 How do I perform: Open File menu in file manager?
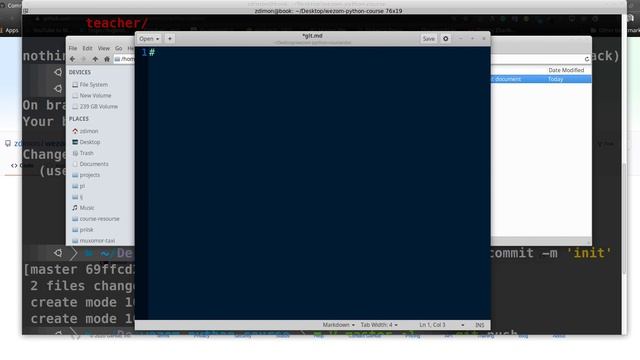click(x=73, y=48)
